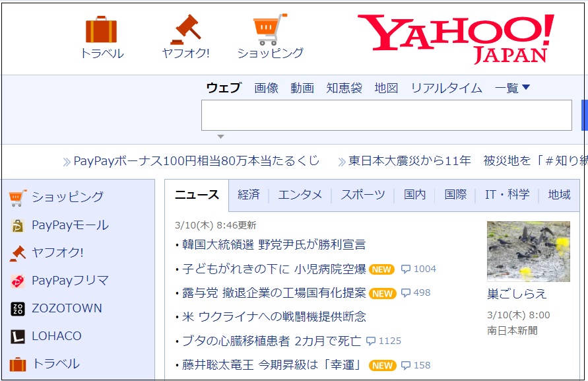This screenshot has height=381, width=588.
Task: Open headline ブタの心臓移植患者 2カ月で死亡
Action: click(x=271, y=341)
